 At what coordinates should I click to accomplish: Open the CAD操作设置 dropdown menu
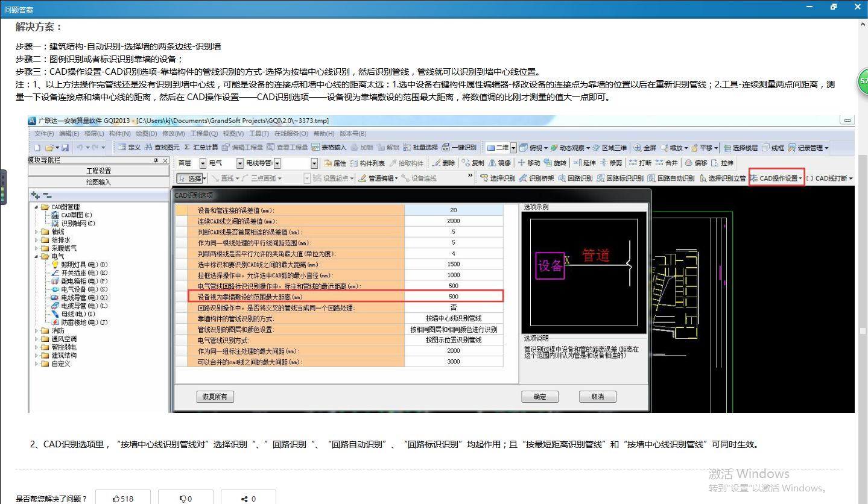pos(776,178)
